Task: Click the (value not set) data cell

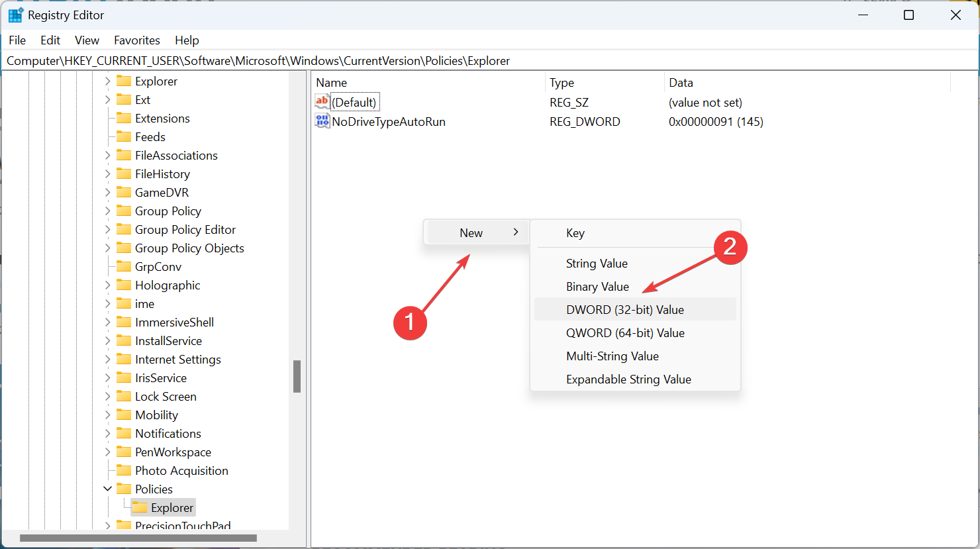Action: pos(705,103)
